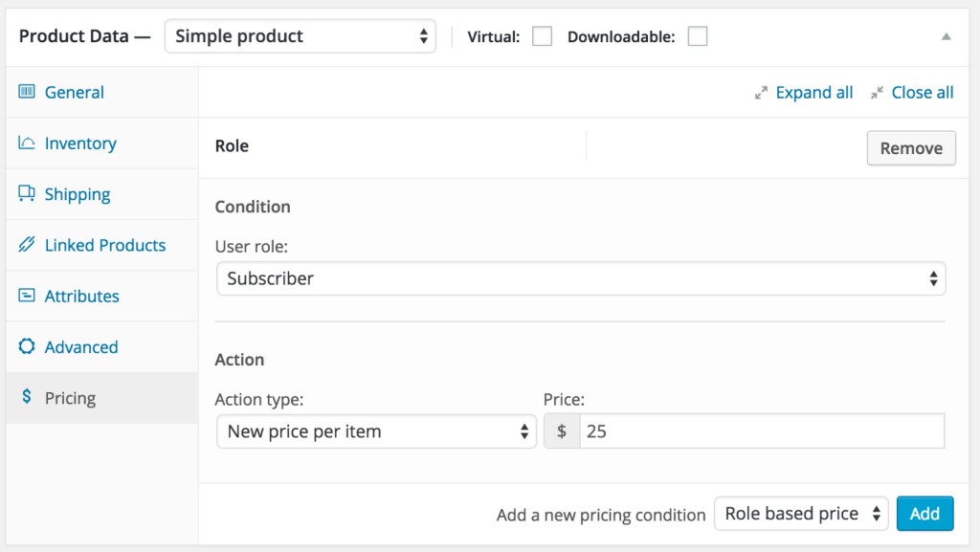Image resolution: width=980 pixels, height=552 pixels.
Task: Switch to the Attributes tab
Action: [81, 296]
